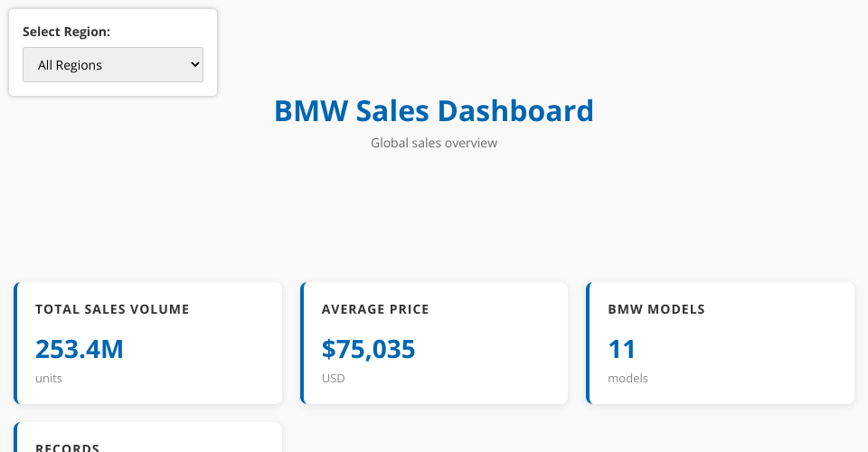Select the Records card heading
Screen dimensions: 868x452
tap(67, 447)
